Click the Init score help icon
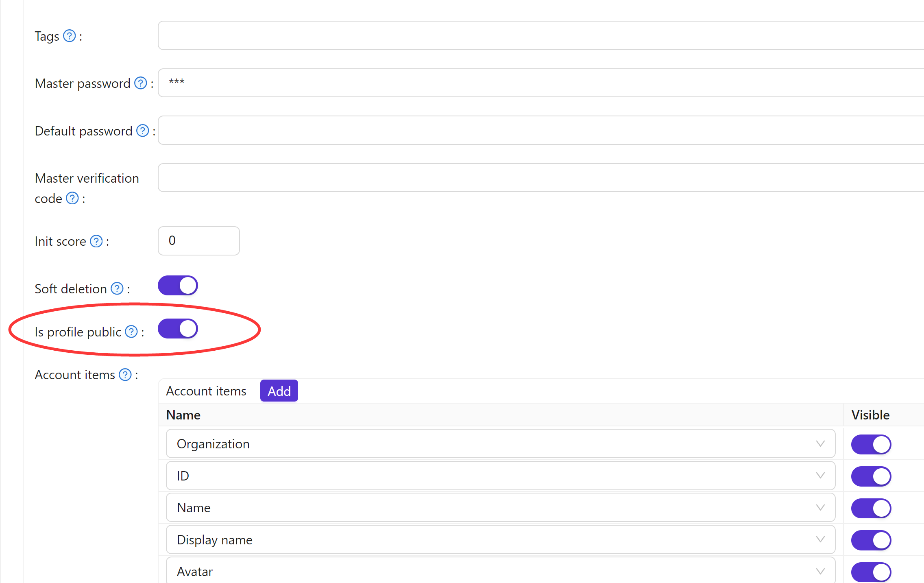This screenshot has width=924, height=583. pyautogui.click(x=96, y=241)
